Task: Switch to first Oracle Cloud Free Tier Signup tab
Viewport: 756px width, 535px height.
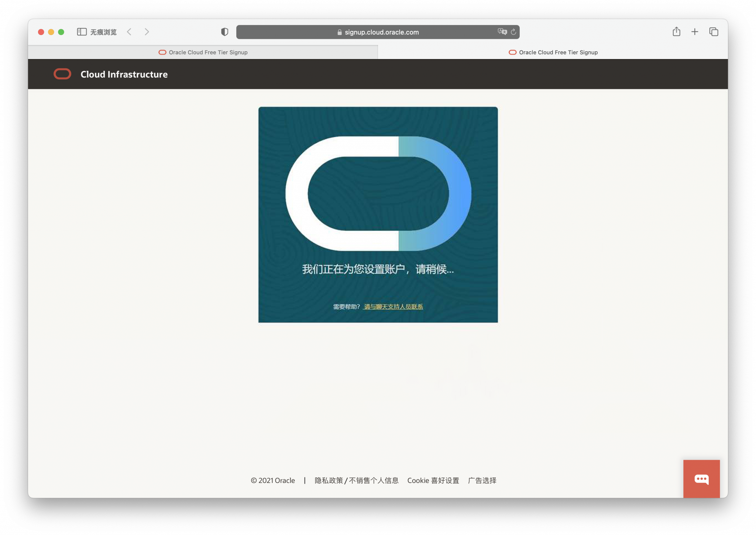Action: [x=203, y=52]
